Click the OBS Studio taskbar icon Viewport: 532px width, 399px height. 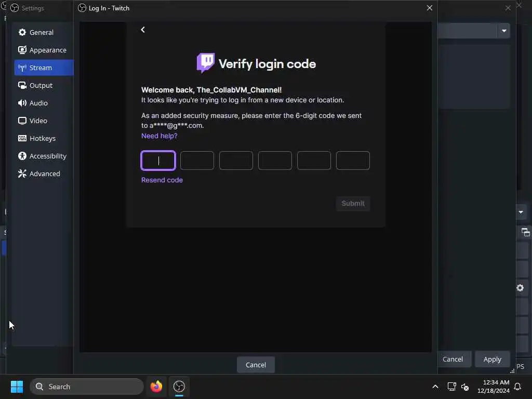(179, 387)
